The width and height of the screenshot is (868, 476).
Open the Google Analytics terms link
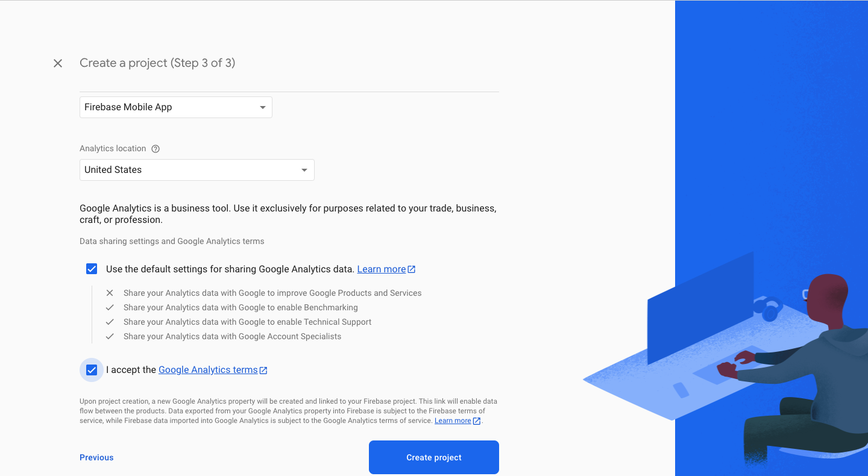(x=208, y=370)
